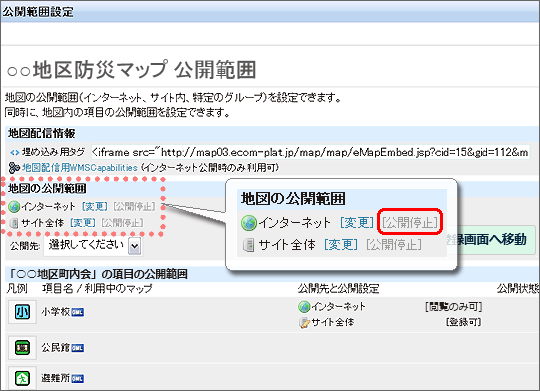Click インターネット text in 小学校 row
540x391 pixels.
click(x=339, y=306)
